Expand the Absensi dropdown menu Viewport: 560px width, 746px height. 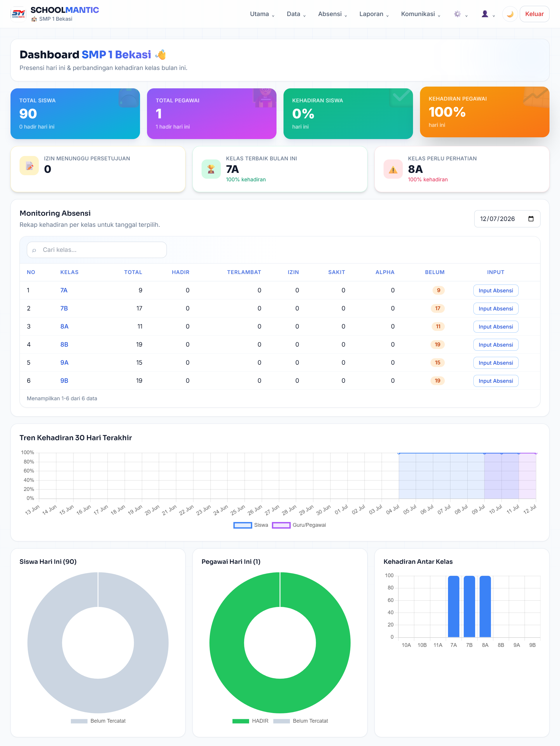(x=332, y=14)
